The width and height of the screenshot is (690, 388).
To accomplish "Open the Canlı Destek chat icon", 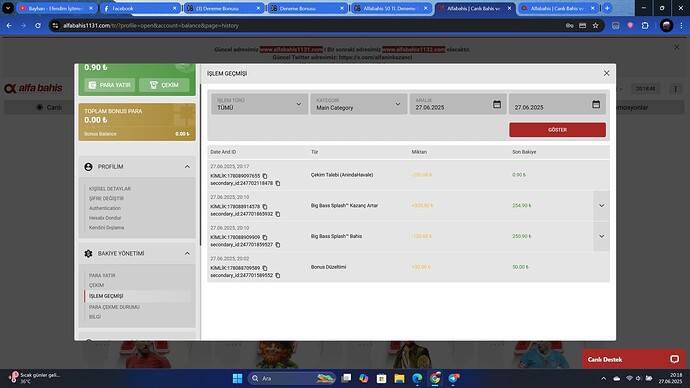I will coord(674,359).
